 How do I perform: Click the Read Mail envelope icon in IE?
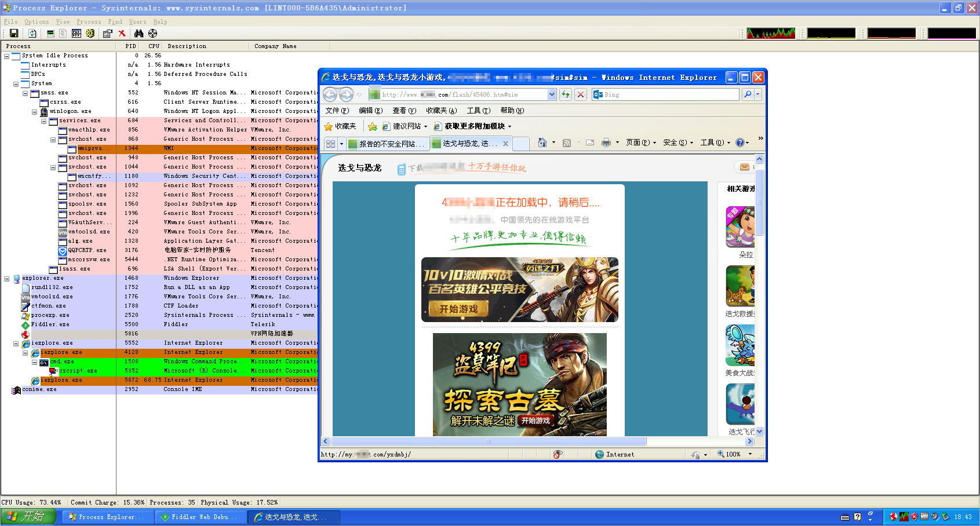(590, 143)
